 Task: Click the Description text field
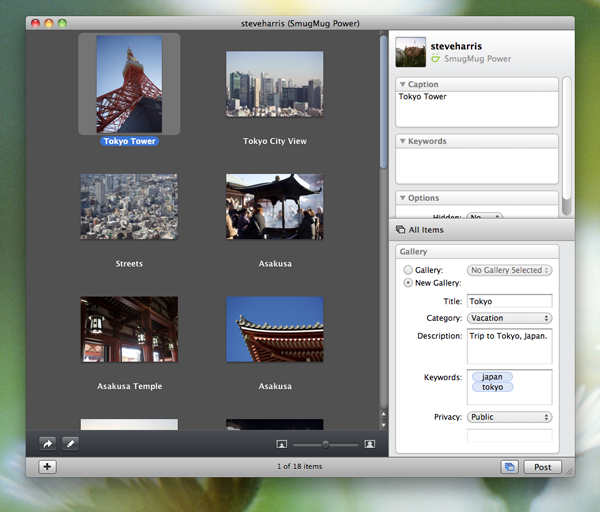(509, 346)
